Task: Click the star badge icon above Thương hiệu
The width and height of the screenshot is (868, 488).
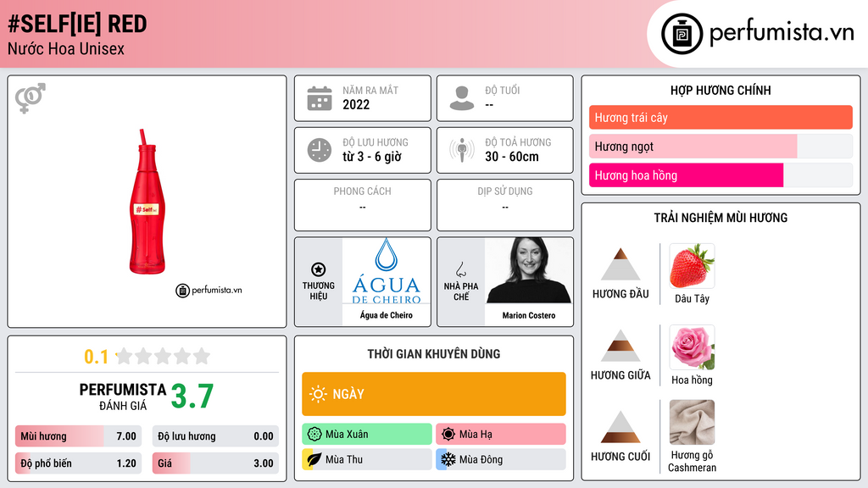Action: tap(319, 269)
